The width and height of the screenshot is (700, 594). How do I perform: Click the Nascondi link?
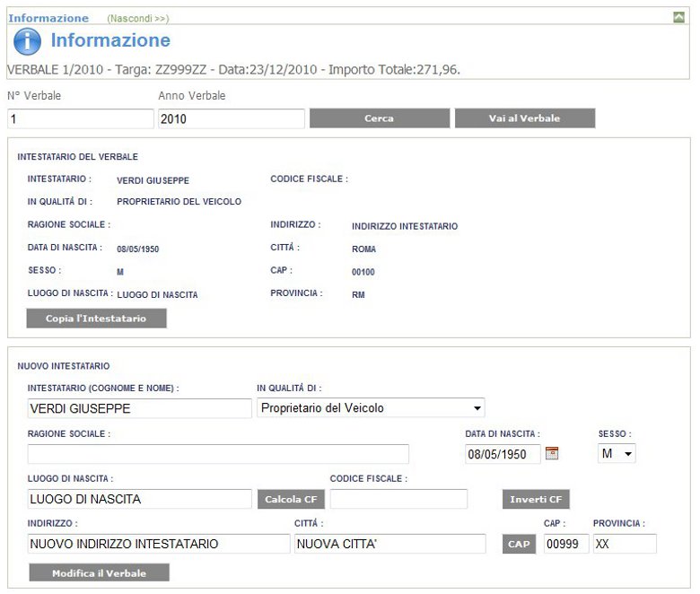pos(137,18)
